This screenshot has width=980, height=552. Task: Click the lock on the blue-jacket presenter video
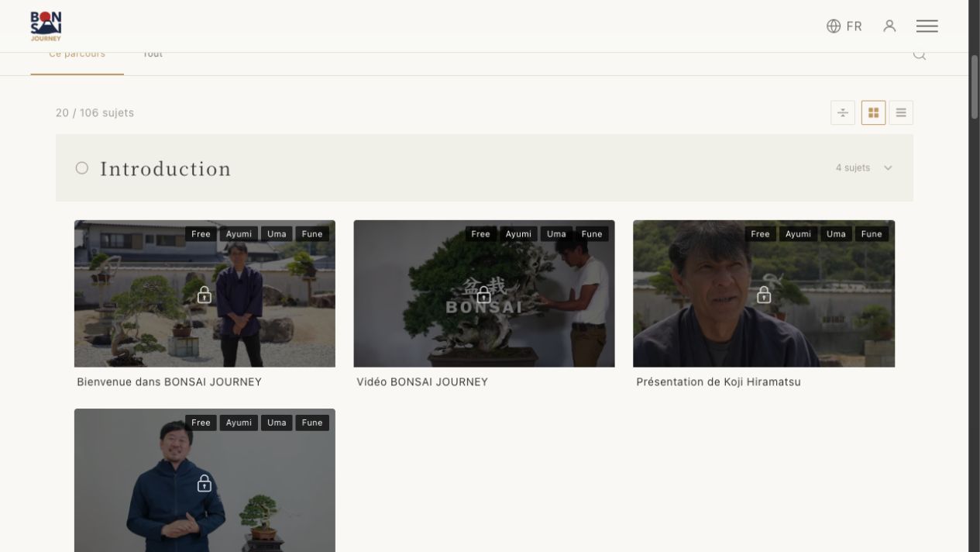coord(205,483)
